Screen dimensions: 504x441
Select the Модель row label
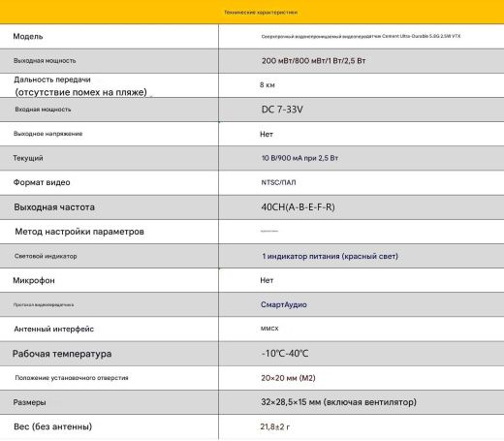pos(28,36)
